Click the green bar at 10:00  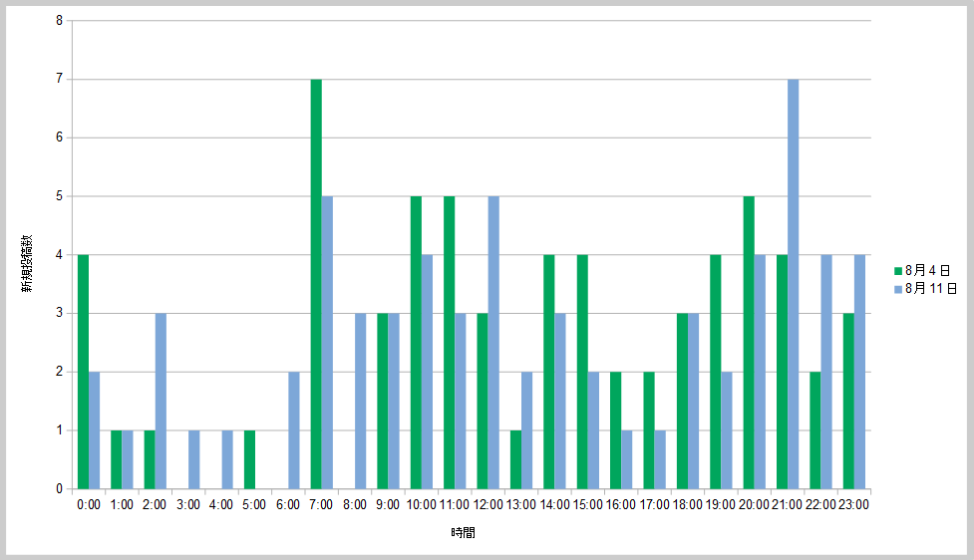[416, 342]
